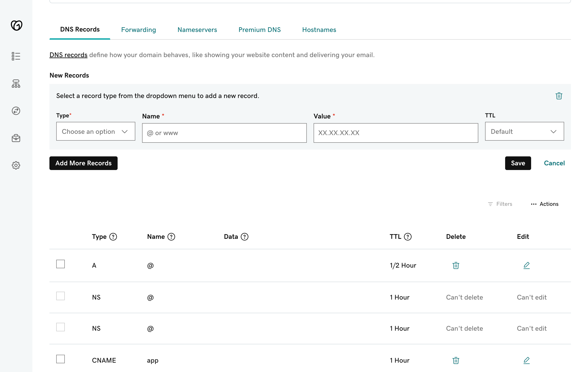Switch to the Forwarding tab

[x=138, y=30]
